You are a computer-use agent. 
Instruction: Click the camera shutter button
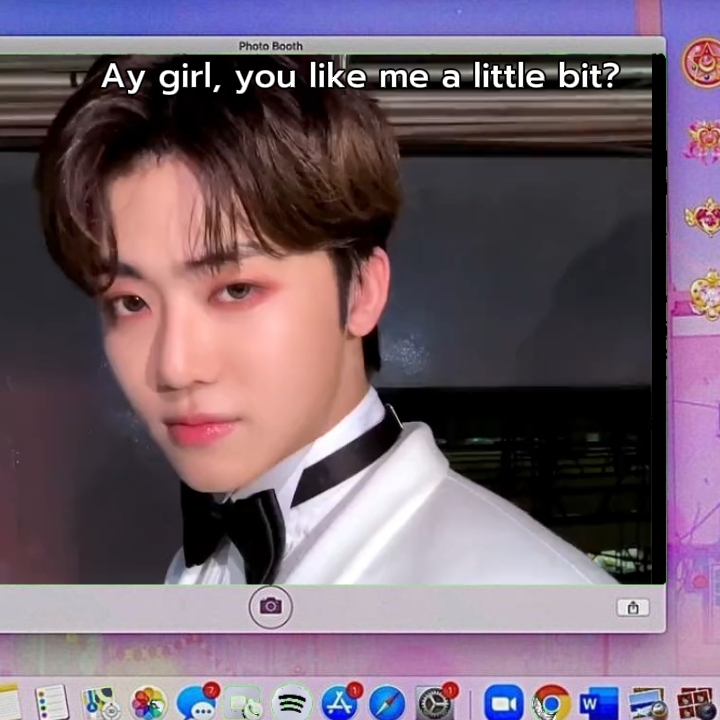(270, 606)
